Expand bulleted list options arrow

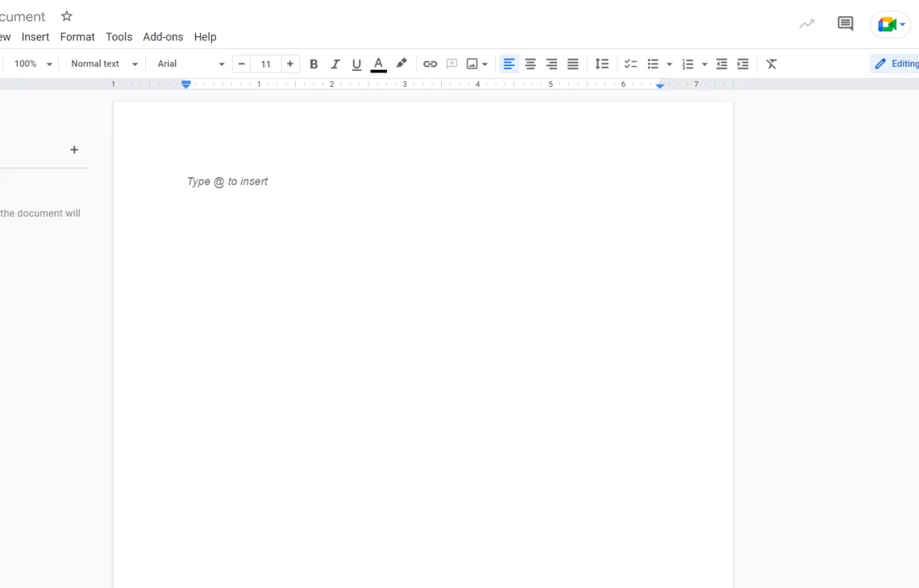(x=669, y=64)
